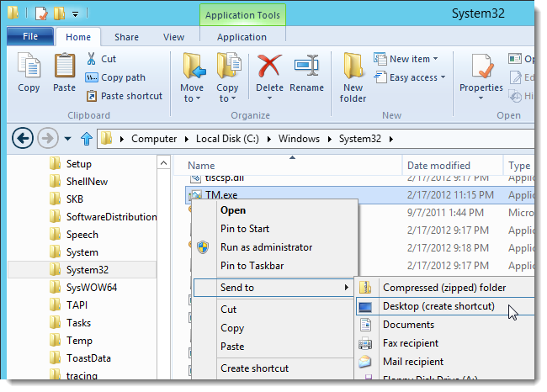
Task: Click Paste shortcut in the ribbon
Action: [x=125, y=96]
